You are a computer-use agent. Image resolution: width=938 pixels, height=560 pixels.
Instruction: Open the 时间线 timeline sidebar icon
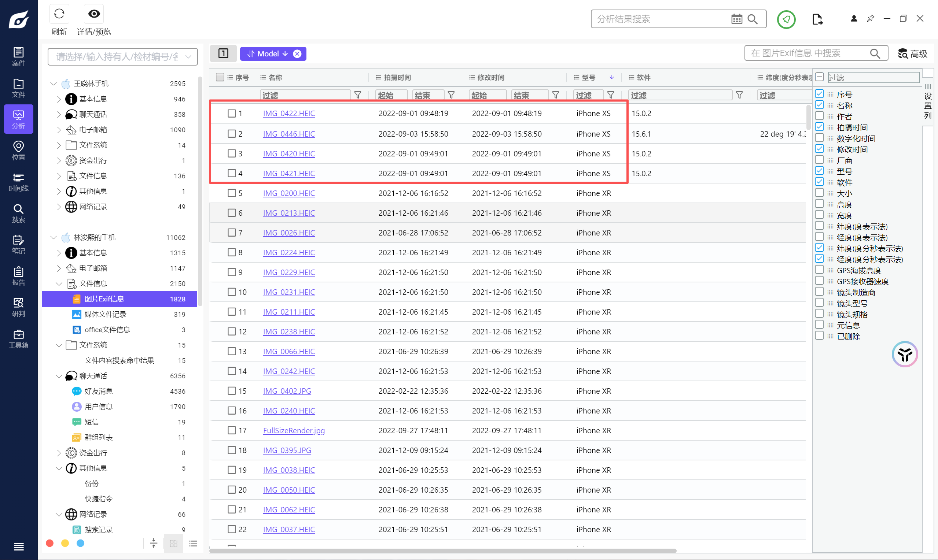[18, 182]
